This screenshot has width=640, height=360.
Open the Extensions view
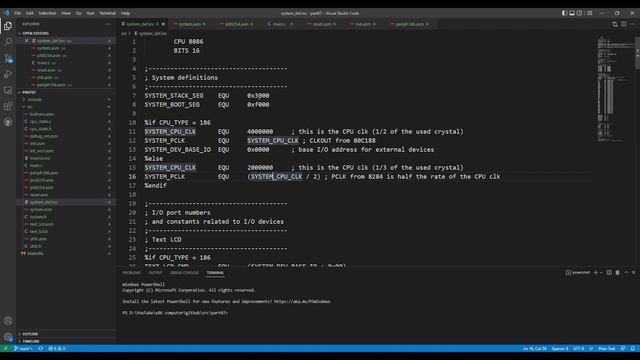[x=8, y=106]
